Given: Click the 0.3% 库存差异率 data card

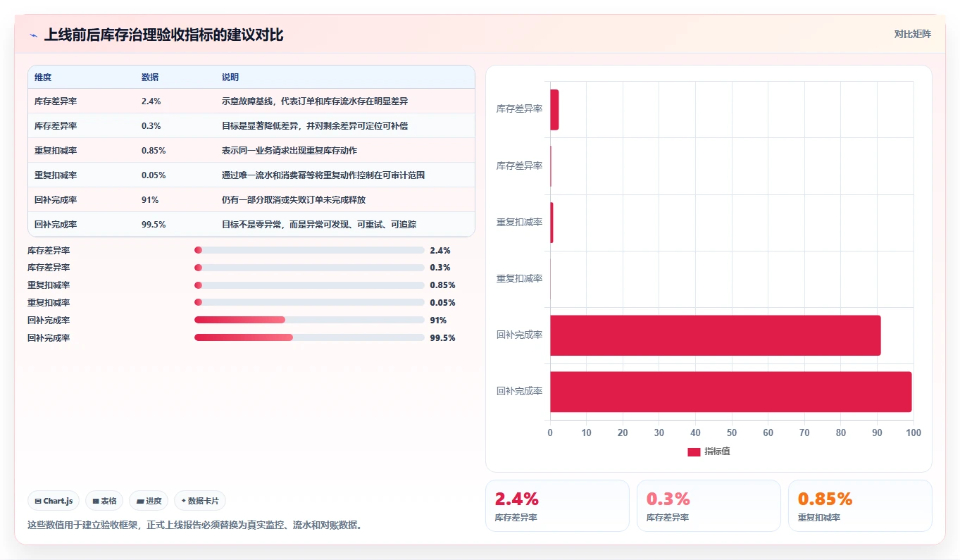Looking at the screenshot, I should tap(709, 506).
